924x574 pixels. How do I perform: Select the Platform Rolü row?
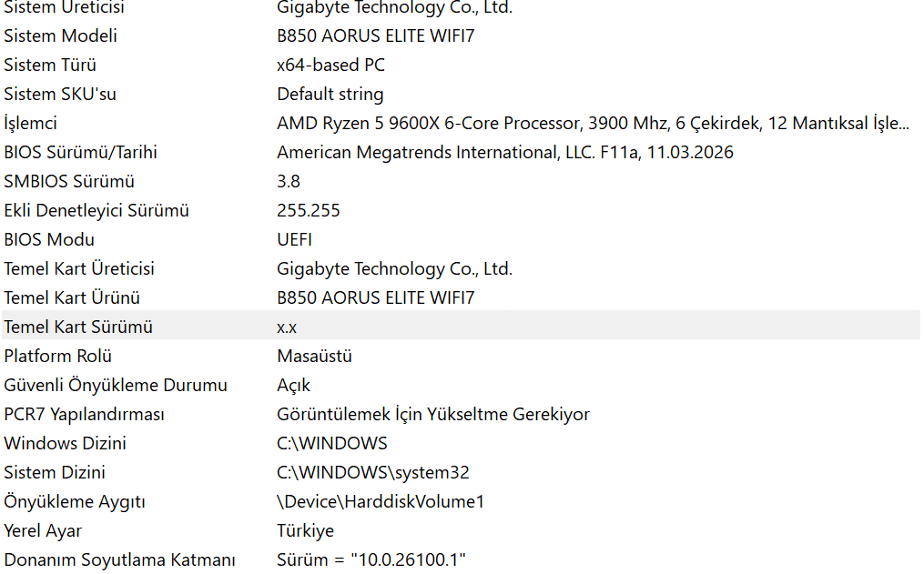pyautogui.click(x=461, y=357)
